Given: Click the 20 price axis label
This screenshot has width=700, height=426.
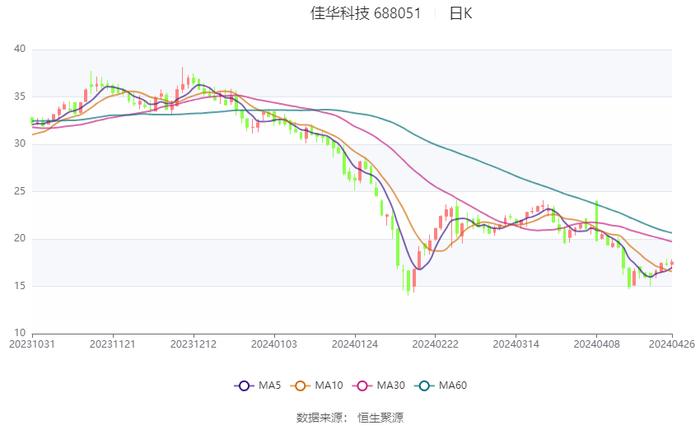Looking at the screenshot, I should (20, 238).
